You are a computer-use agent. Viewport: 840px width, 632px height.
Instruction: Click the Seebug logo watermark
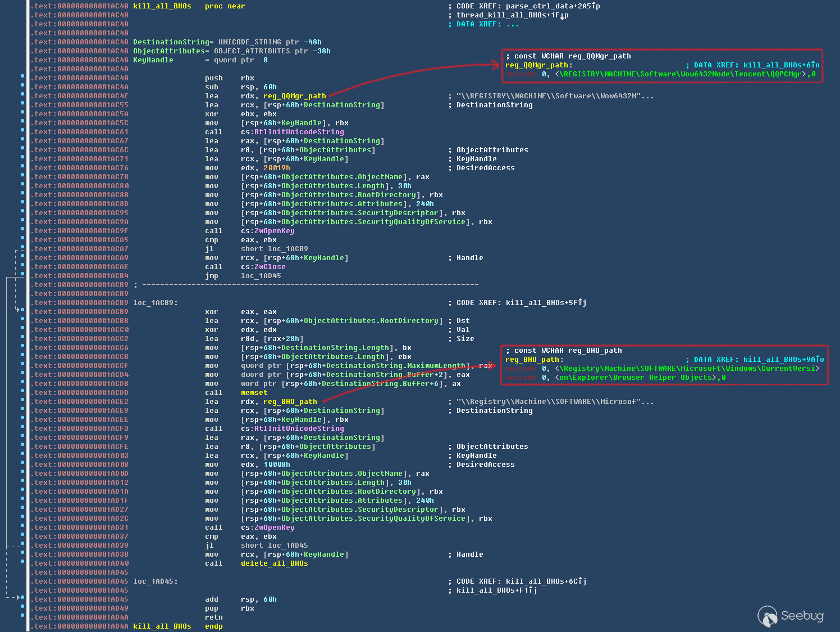coord(791,616)
